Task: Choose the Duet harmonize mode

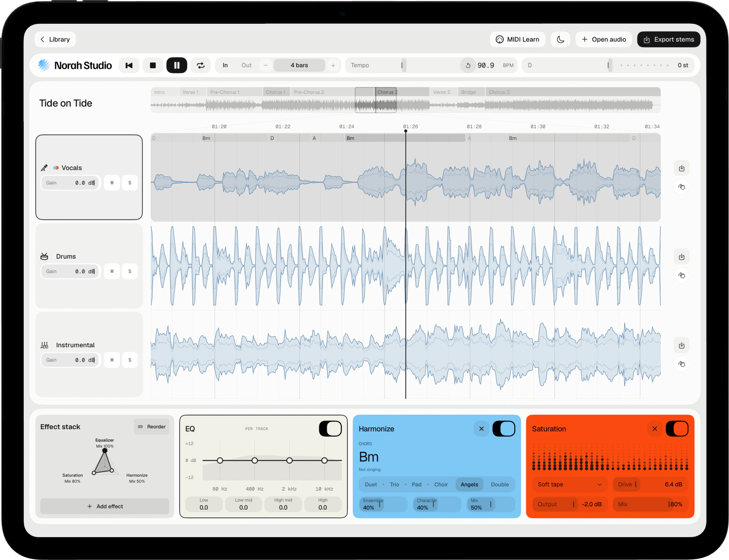Action: (371, 485)
